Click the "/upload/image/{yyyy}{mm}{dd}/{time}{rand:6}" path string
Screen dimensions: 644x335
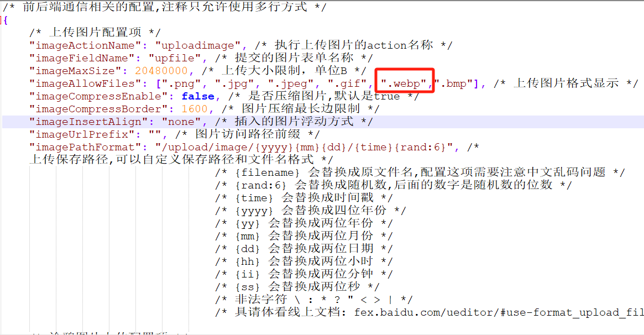click(x=303, y=148)
